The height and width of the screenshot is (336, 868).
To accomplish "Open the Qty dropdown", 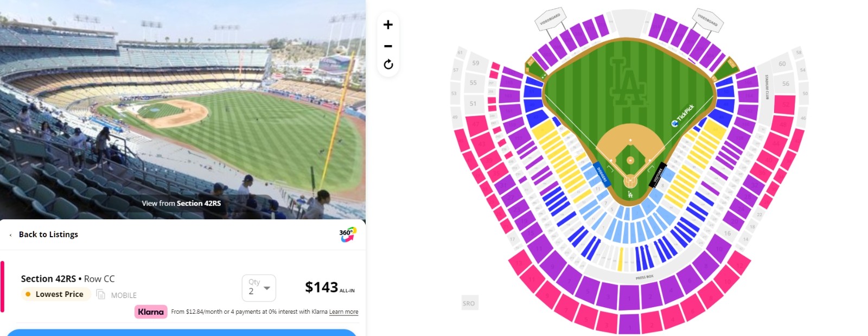I will point(259,288).
